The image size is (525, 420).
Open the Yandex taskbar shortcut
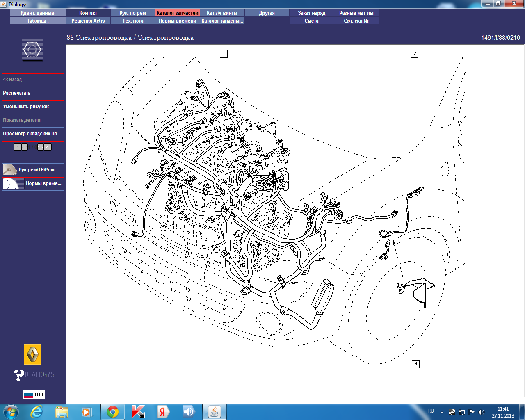pyautogui.click(x=163, y=412)
